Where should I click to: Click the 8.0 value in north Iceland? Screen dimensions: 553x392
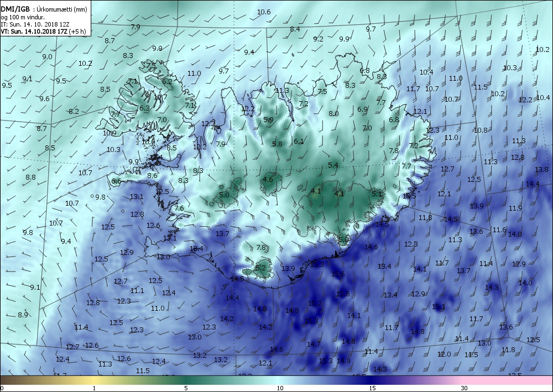coord(333,113)
